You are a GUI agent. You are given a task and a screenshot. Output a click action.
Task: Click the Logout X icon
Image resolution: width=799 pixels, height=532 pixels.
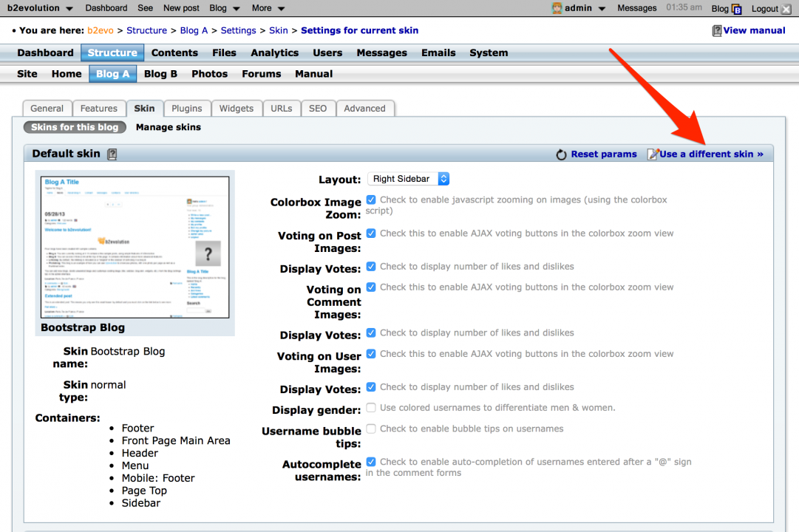(786, 9)
